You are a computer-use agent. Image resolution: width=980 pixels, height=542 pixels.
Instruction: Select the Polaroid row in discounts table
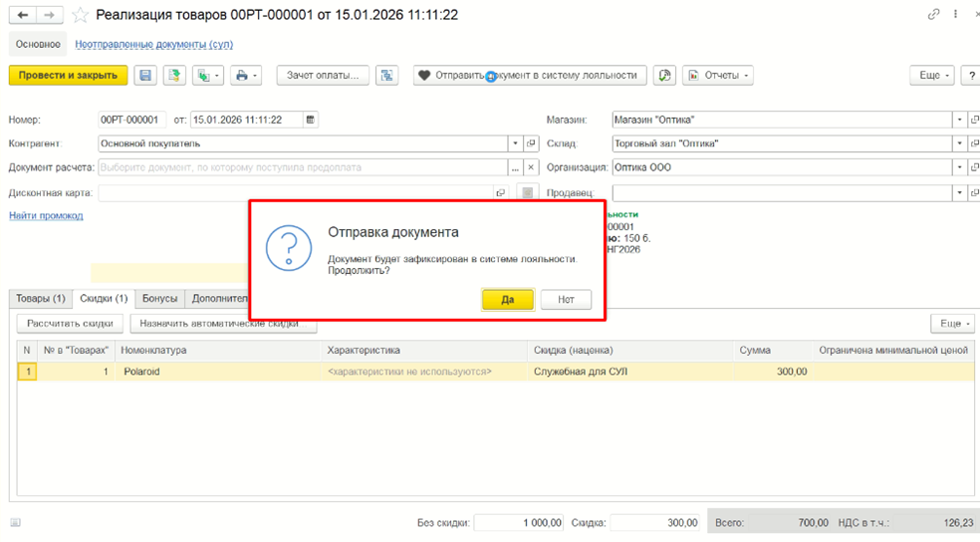point(495,372)
